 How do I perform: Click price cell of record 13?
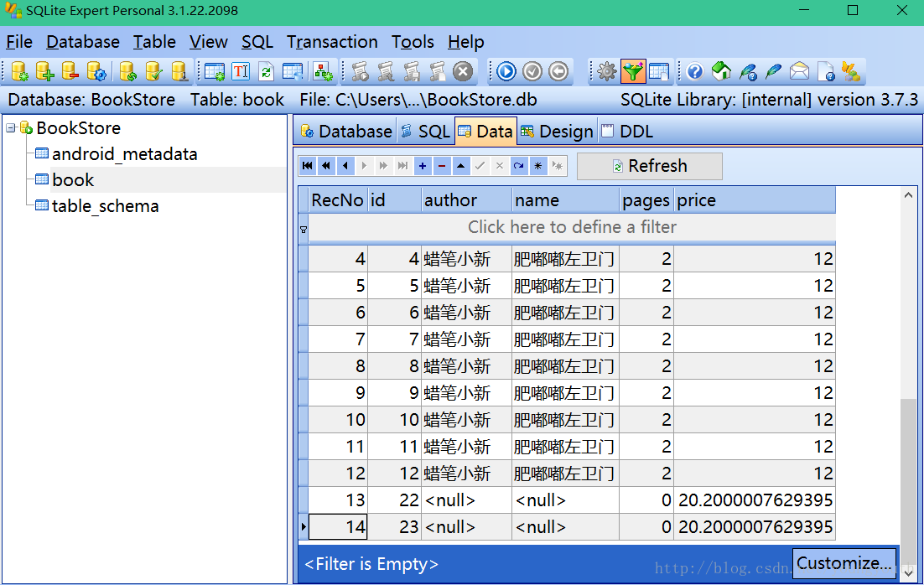(755, 500)
